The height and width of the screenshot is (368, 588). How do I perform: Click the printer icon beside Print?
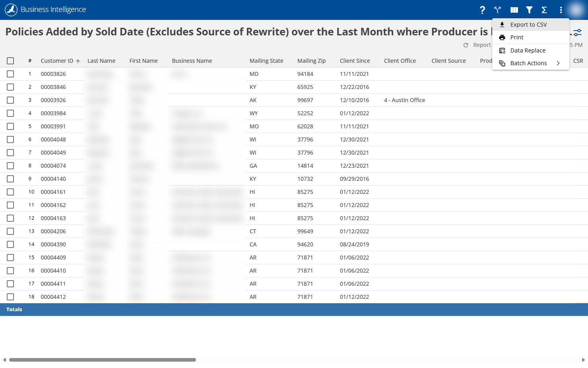(502, 37)
